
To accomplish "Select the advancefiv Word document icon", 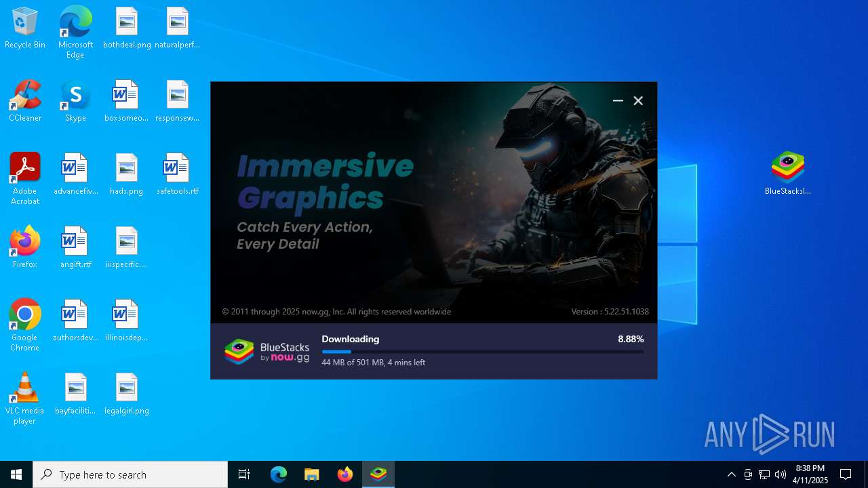I will click(x=75, y=174).
